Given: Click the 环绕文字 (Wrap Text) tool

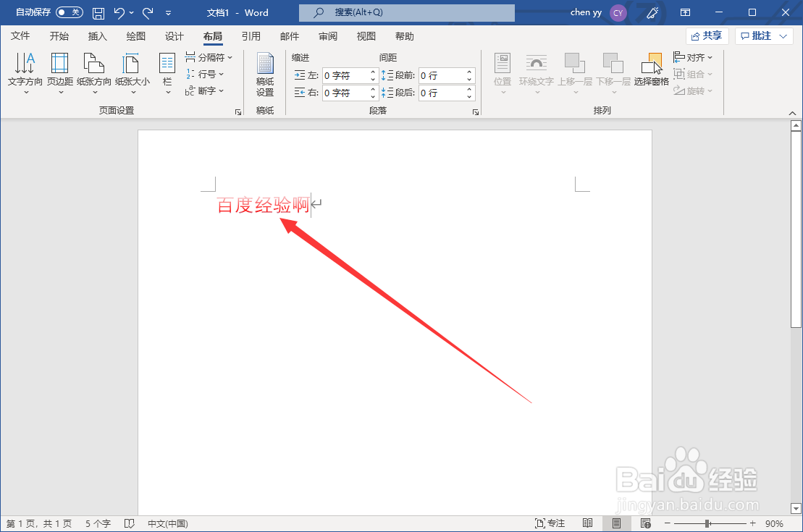Looking at the screenshot, I should pos(537,72).
